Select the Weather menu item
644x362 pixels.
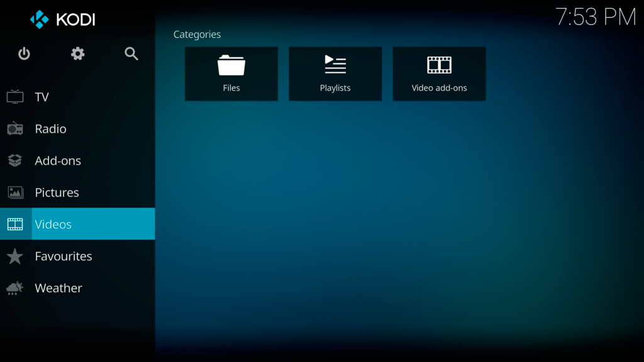tap(58, 288)
